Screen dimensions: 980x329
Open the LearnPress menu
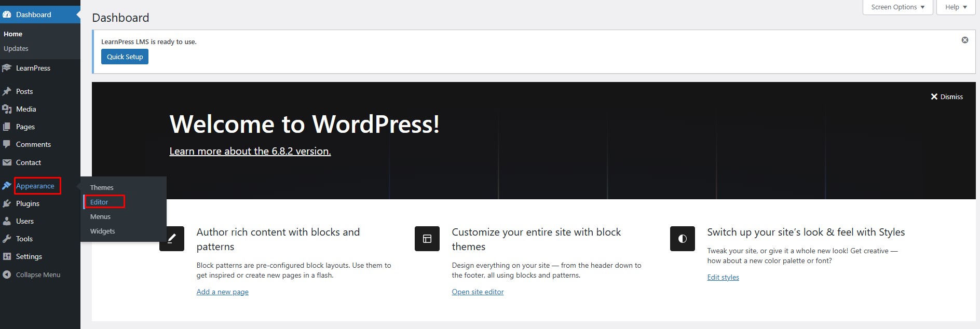40,68
